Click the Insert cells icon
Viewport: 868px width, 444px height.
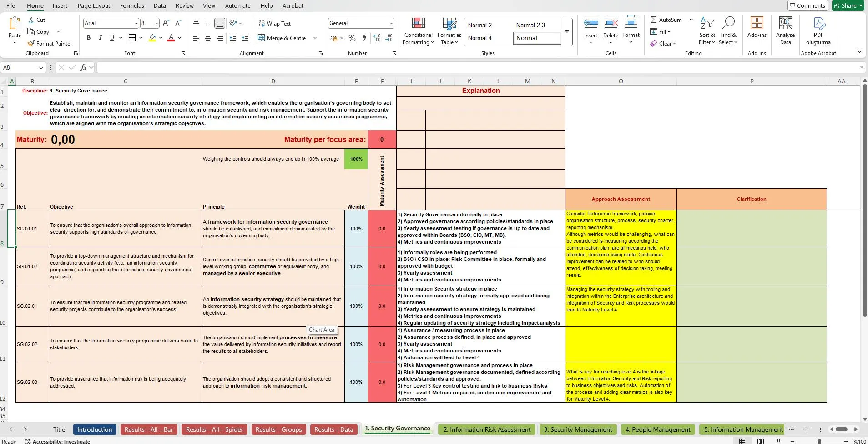tap(590, 23)
